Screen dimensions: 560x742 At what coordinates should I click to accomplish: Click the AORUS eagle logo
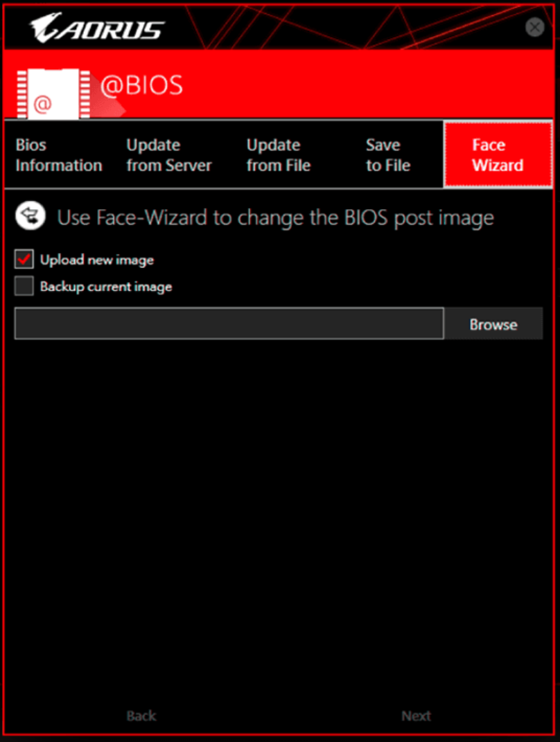pyautogui.click(x=97, y=28)
